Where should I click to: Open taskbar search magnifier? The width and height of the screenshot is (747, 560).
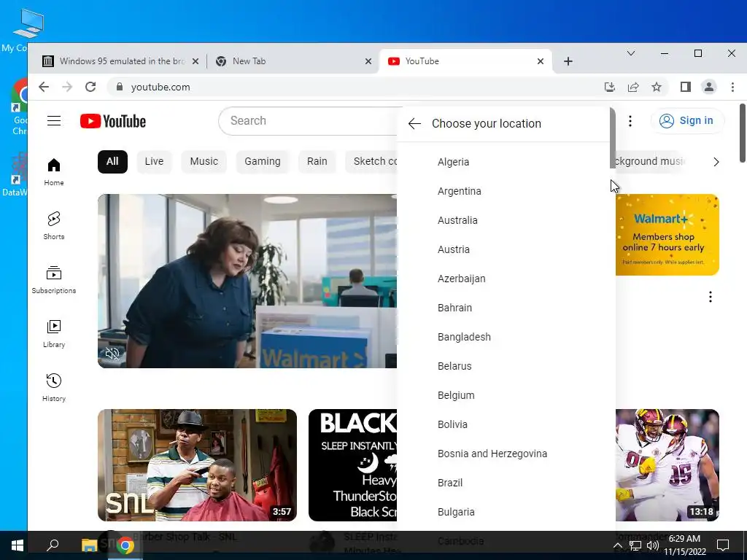pos(53,545)
